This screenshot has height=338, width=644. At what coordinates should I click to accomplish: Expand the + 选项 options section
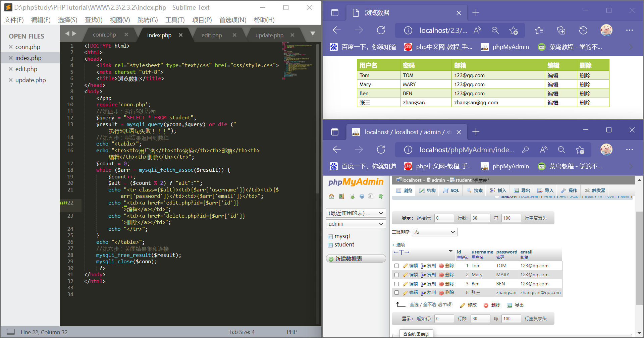coord(398,245)
